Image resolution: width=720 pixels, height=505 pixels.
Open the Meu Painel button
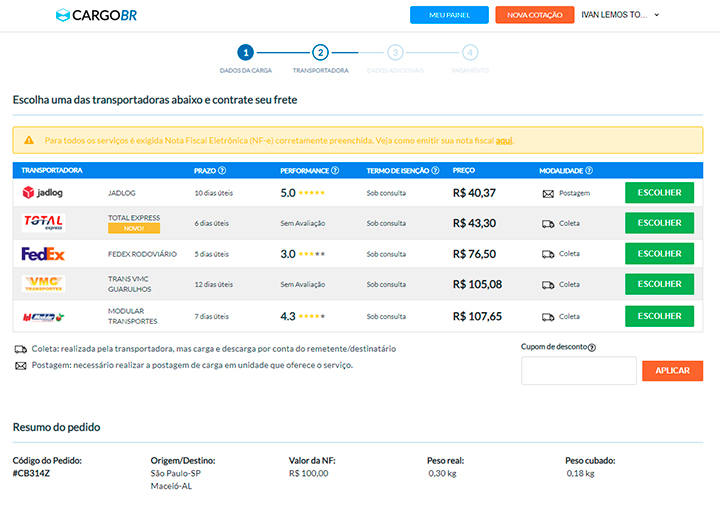[449, 15]
